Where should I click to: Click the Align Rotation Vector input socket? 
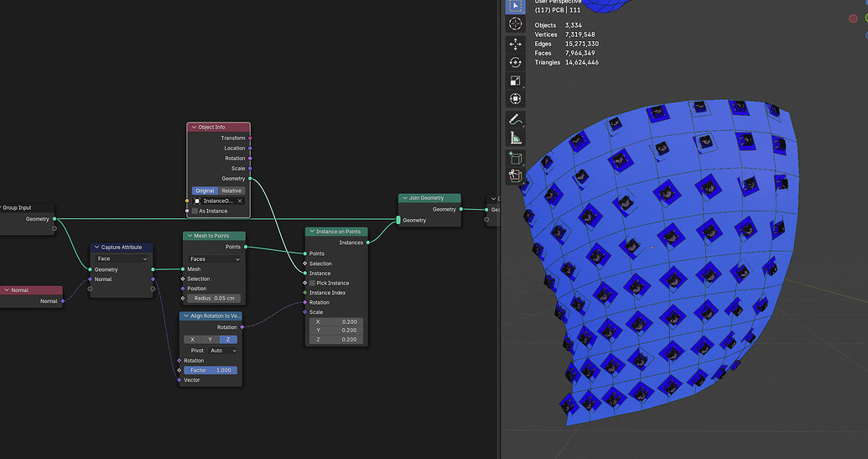tap(179, 380)
